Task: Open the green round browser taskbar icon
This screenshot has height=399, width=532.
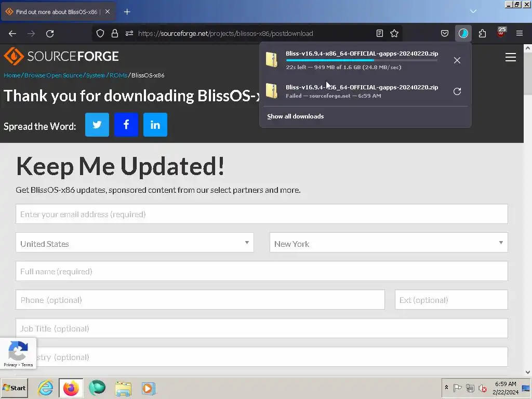Action: [97, 388]
